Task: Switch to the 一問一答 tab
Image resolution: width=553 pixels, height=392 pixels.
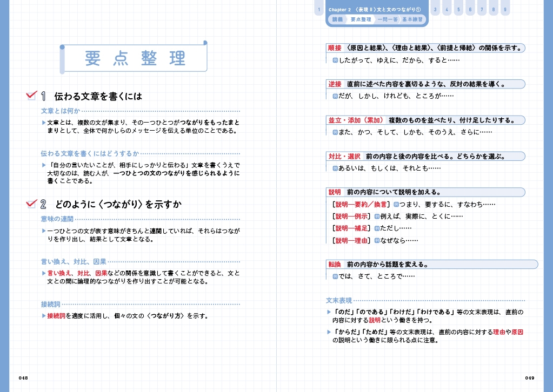Action: (388, 19)
